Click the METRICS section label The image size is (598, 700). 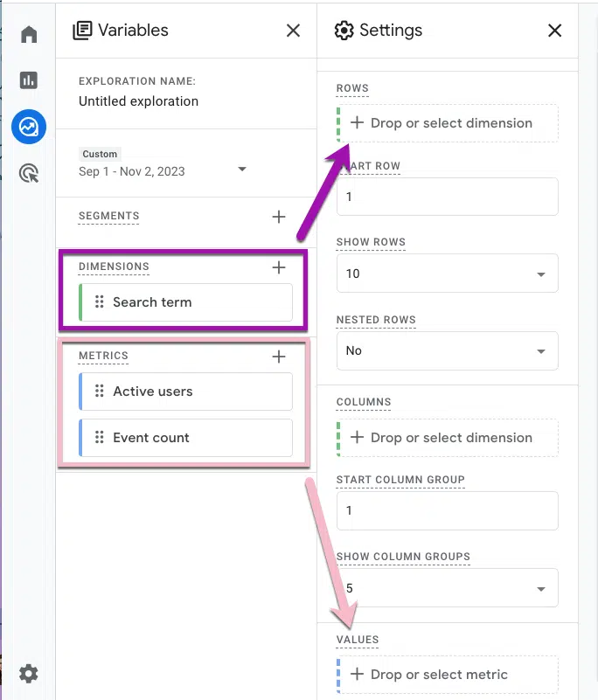(x=104, y=356)
